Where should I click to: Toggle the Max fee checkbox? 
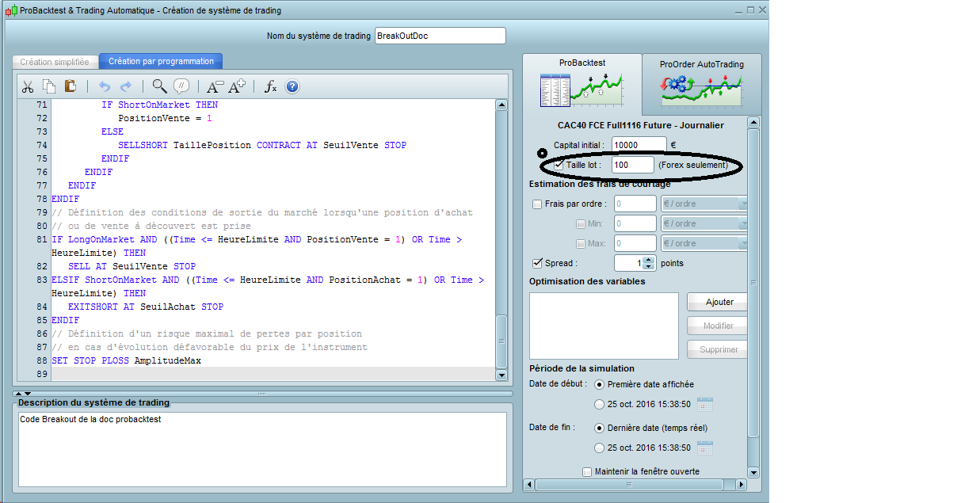(581, 243)
